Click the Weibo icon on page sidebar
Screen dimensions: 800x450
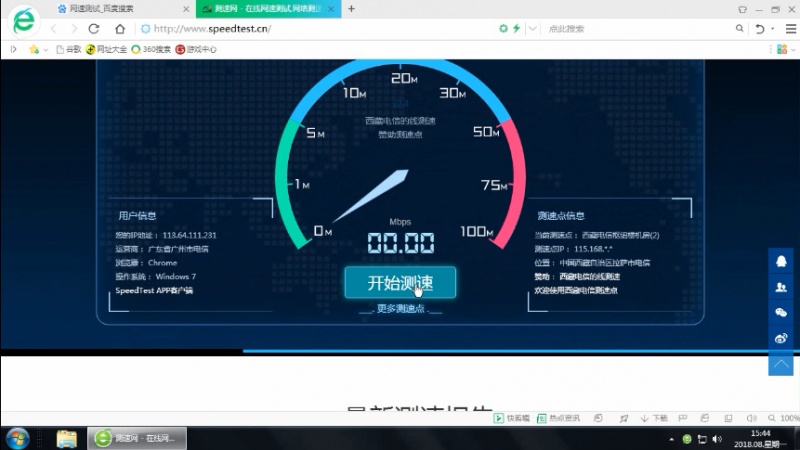point(781,338)
